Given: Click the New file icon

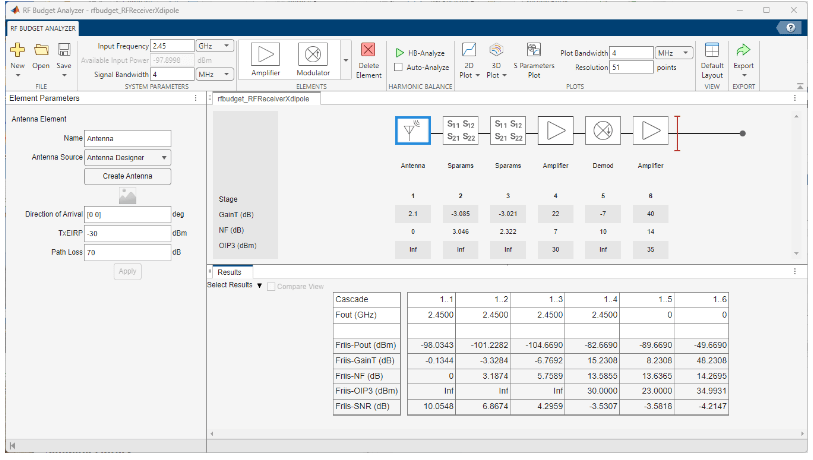Looking at the screenshot, I should [x=17, y=51].
